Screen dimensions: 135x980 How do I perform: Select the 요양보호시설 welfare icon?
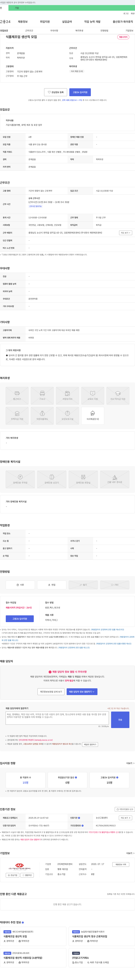67,415
